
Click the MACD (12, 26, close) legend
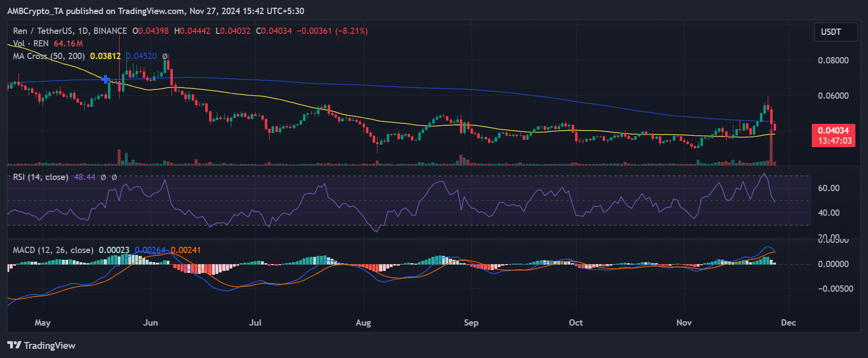[53, 250]
